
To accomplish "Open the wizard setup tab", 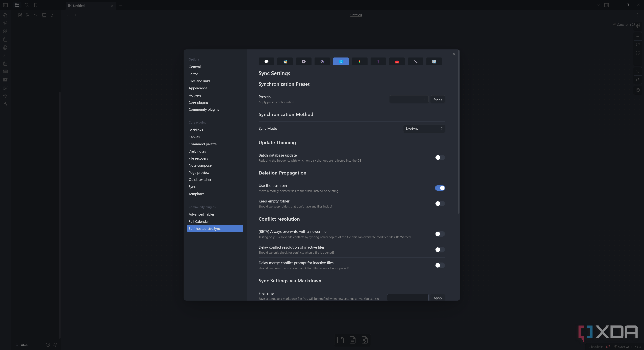I will pyautogui.click(x=285, y=62).
